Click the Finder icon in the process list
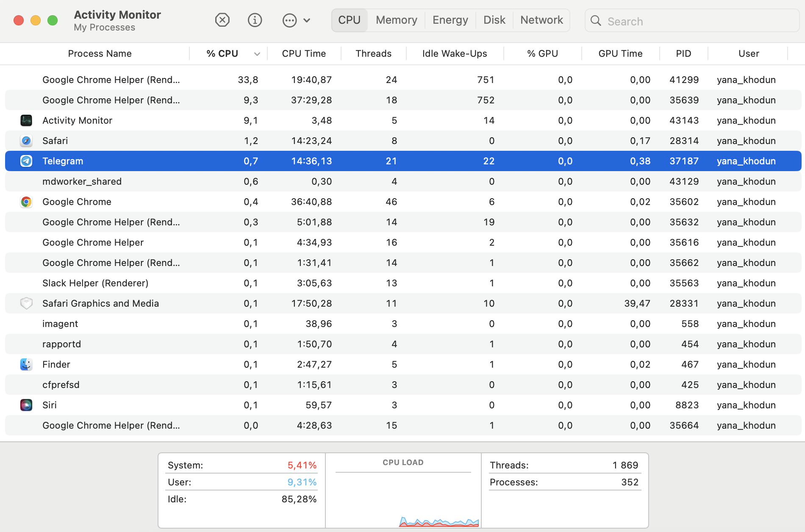Viewport: 805px width, 532px height. (26, 364)
